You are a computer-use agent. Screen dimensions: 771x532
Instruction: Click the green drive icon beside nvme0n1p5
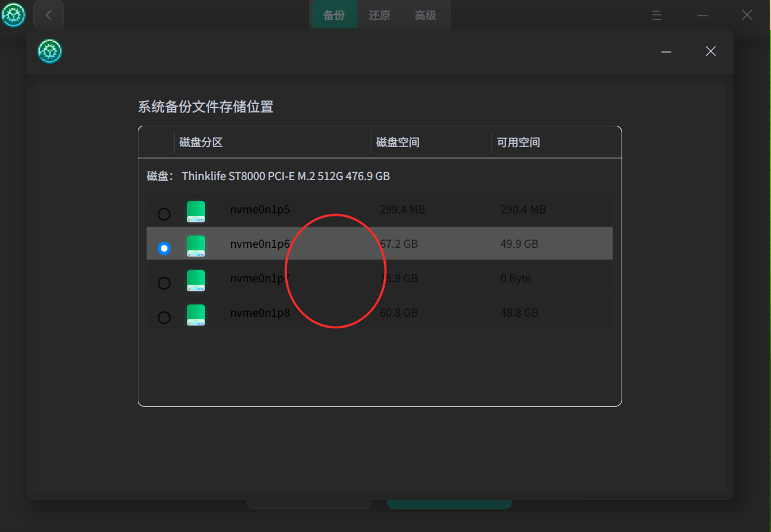click(195, 212)
